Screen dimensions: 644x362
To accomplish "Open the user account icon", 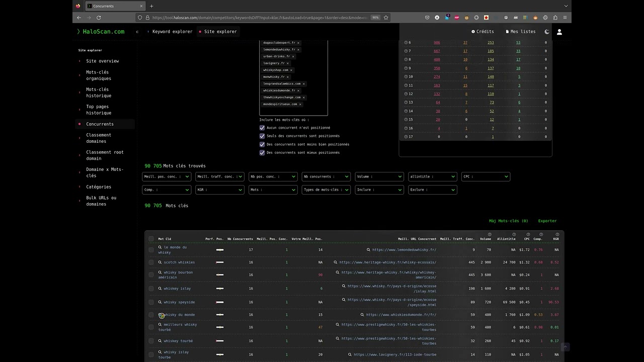I will (x=559, y=32).
